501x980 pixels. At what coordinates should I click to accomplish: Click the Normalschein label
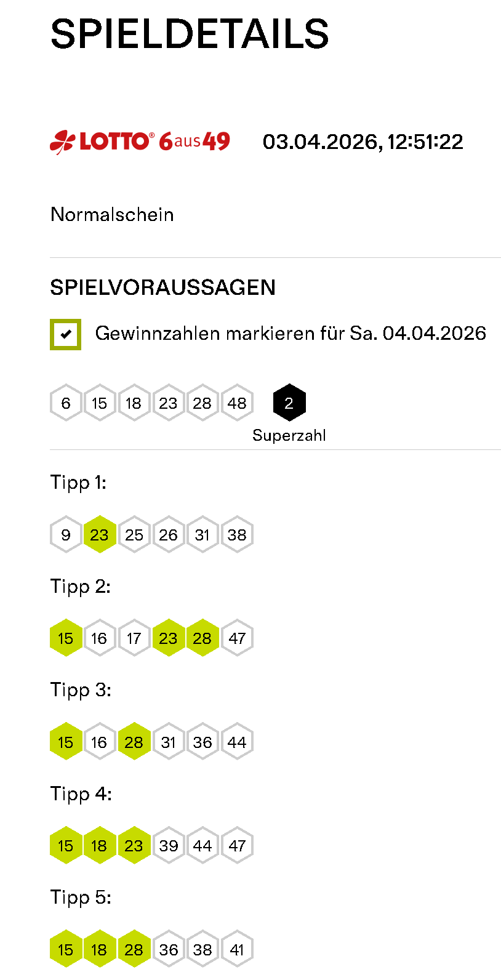point(112,215)
